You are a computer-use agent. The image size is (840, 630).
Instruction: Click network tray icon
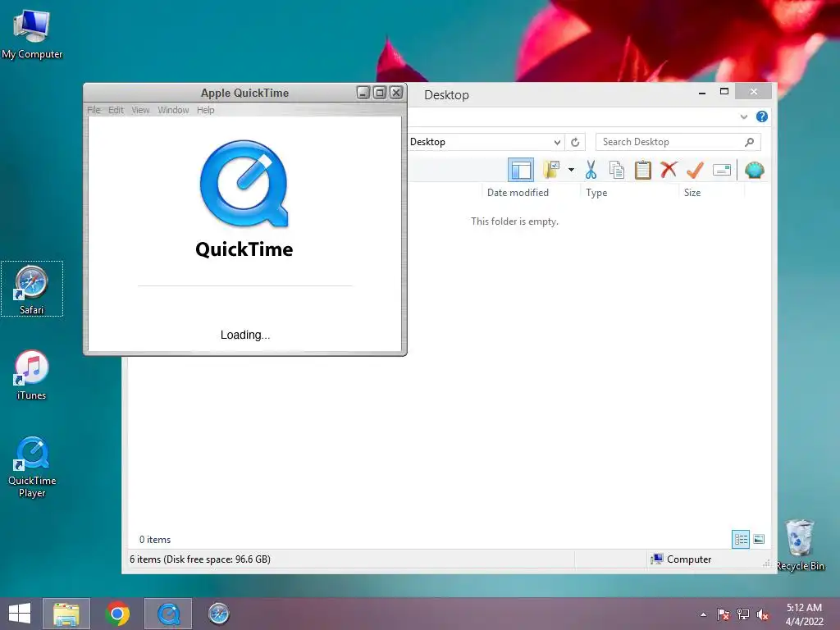pyautogui.click(x=743, y=614)
